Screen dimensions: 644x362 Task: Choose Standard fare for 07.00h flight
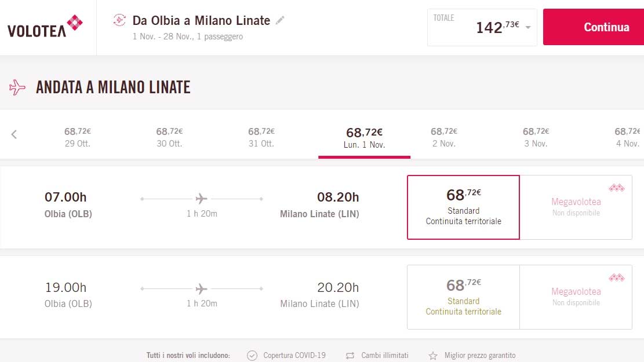point(463,207)
